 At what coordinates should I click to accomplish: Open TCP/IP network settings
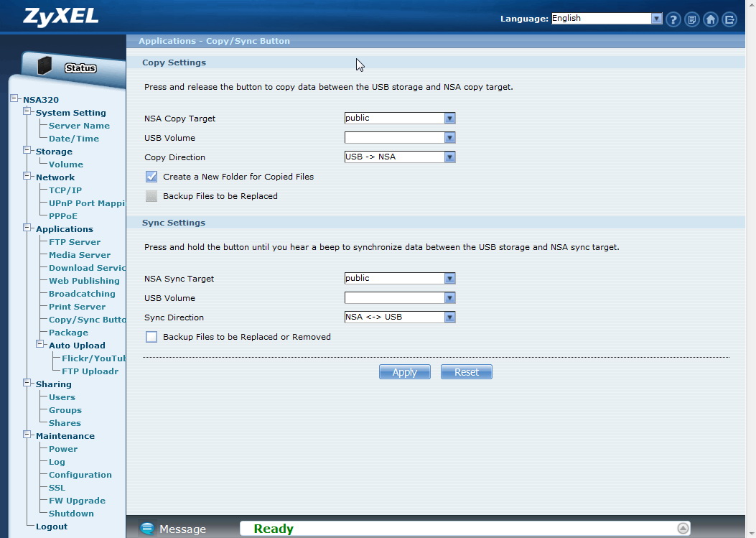(65, 190)
